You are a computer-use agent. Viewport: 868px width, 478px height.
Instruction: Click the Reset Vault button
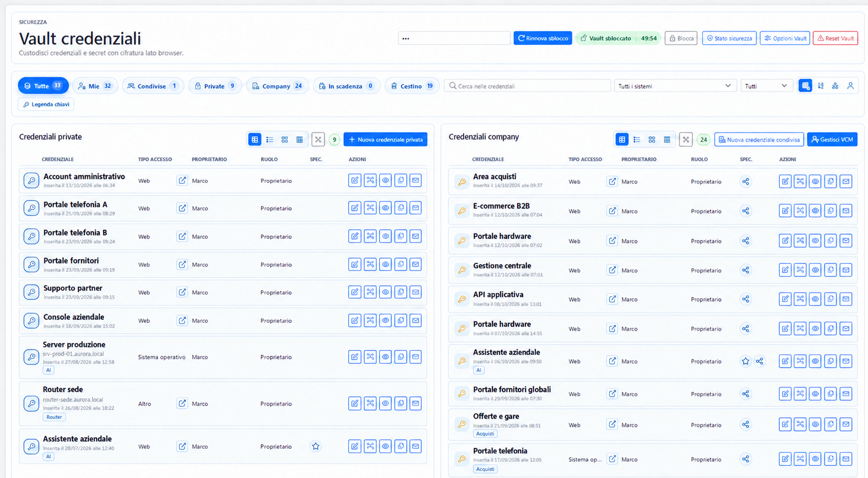[835, 38]
